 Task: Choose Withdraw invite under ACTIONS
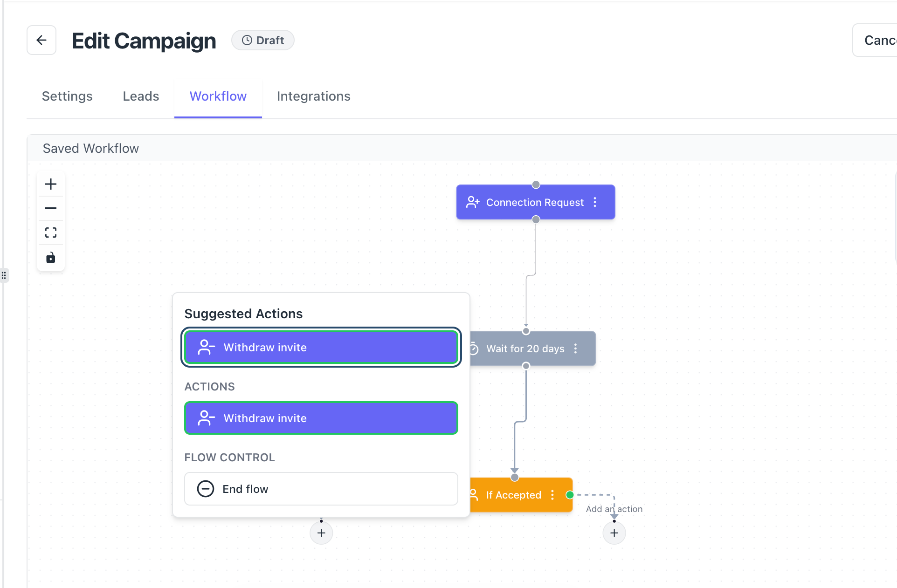click(321, 418)
